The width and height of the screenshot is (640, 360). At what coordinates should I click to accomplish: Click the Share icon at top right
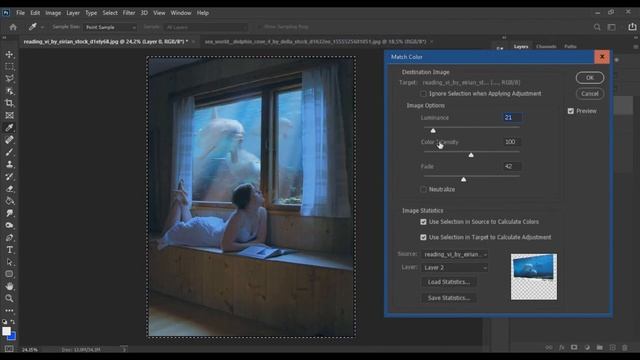[632, 27]
